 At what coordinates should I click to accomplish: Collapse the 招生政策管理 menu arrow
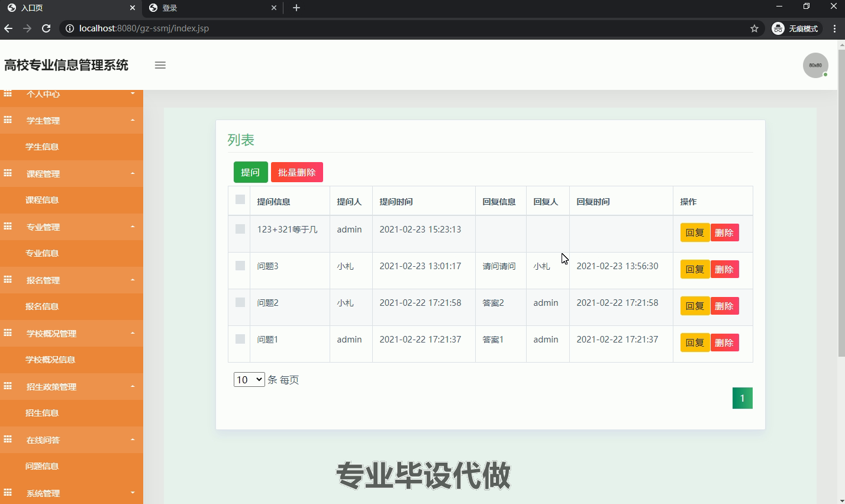click(133, 386)
